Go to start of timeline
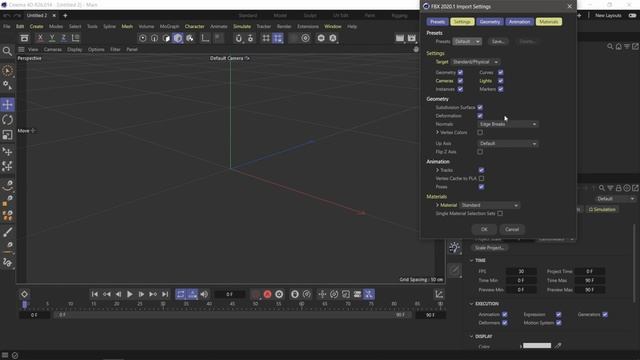Viewport: 640px width, 360px height. click(95, 294)
